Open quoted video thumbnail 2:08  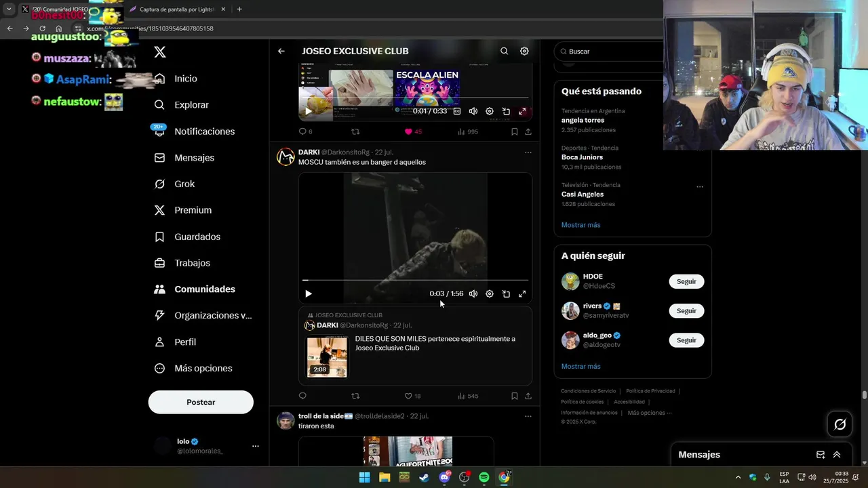[x=327, y=357]
